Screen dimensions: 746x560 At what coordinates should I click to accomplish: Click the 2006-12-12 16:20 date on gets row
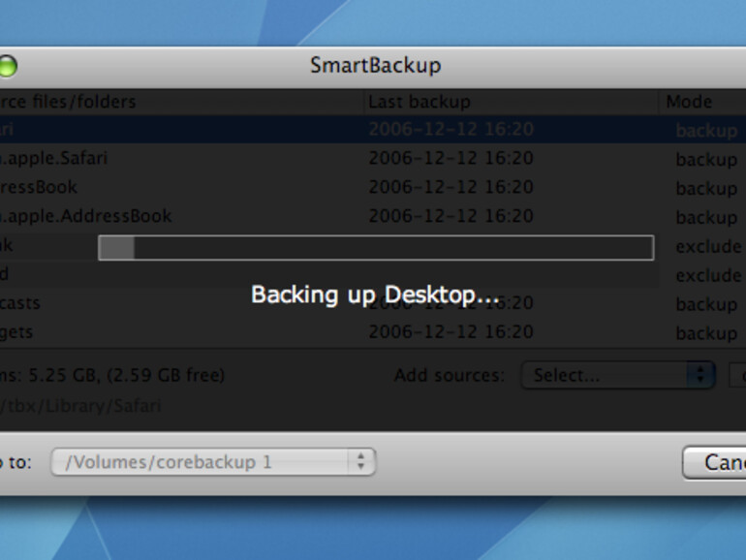451,332
